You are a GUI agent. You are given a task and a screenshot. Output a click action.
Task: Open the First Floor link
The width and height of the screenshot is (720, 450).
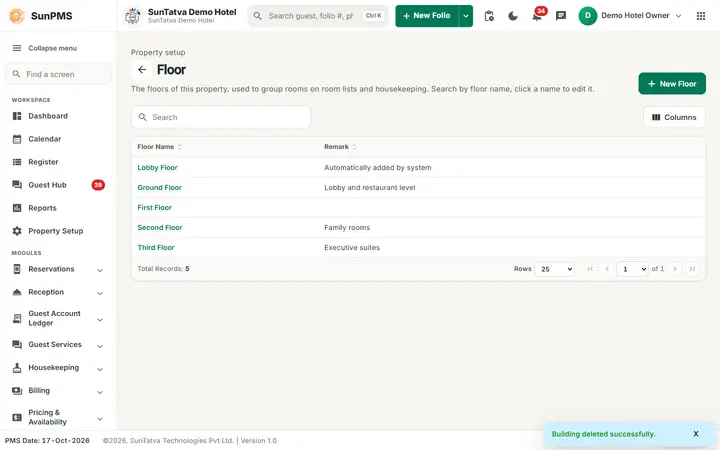click(154, 208)
